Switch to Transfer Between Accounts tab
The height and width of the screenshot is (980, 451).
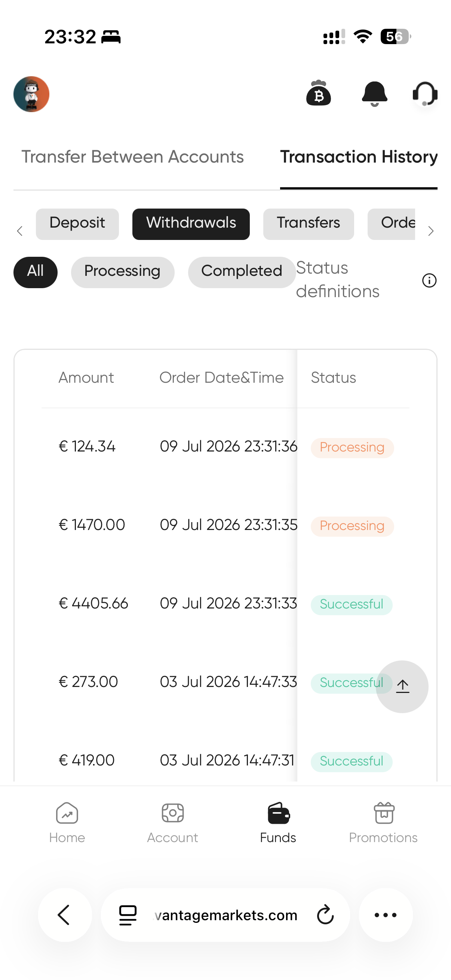(x=132, y=157)
